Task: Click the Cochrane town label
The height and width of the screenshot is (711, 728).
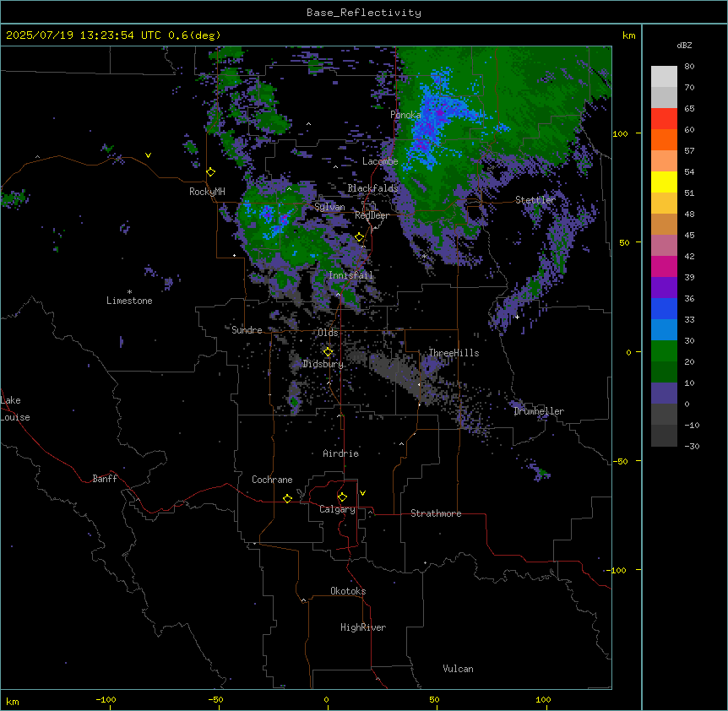Action: click(x=272, y=480)
